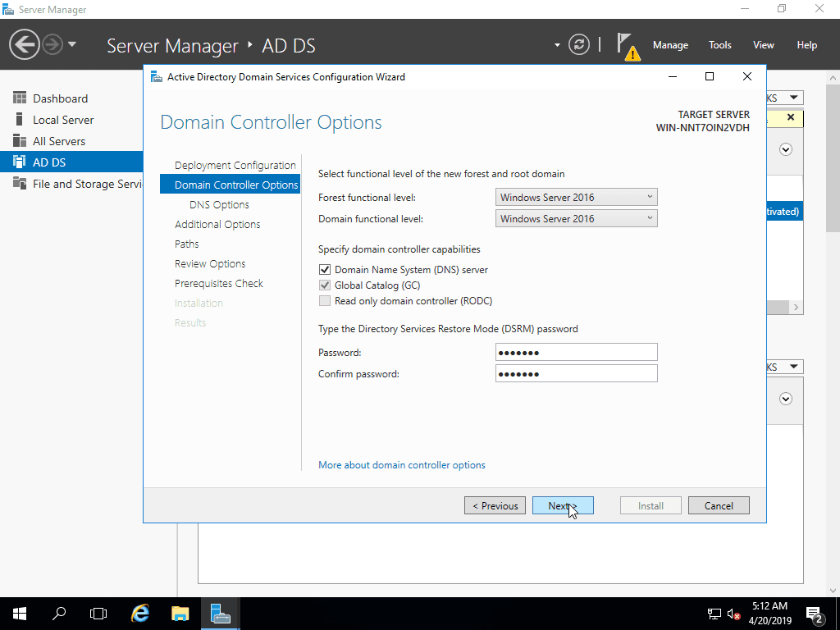Collapse the lower section with chevron button
The height and width of the screenshot is (630, 840).
[786, 399]
